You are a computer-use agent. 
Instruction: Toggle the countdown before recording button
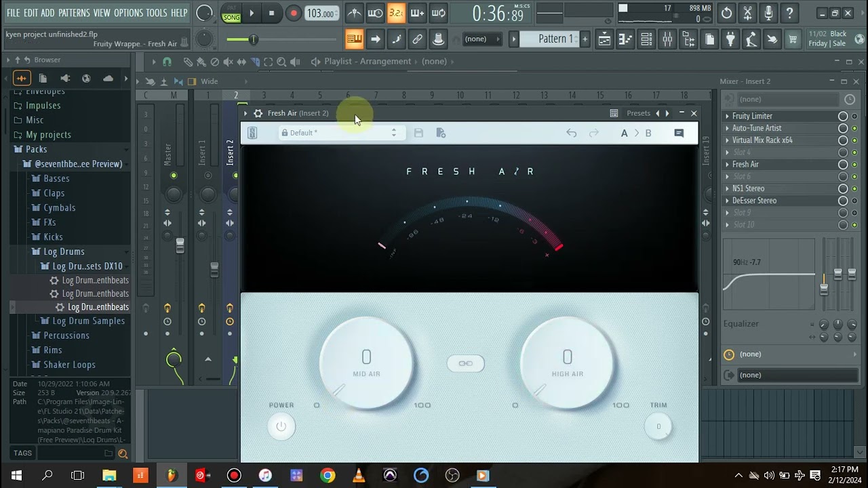tap(396, 13)
